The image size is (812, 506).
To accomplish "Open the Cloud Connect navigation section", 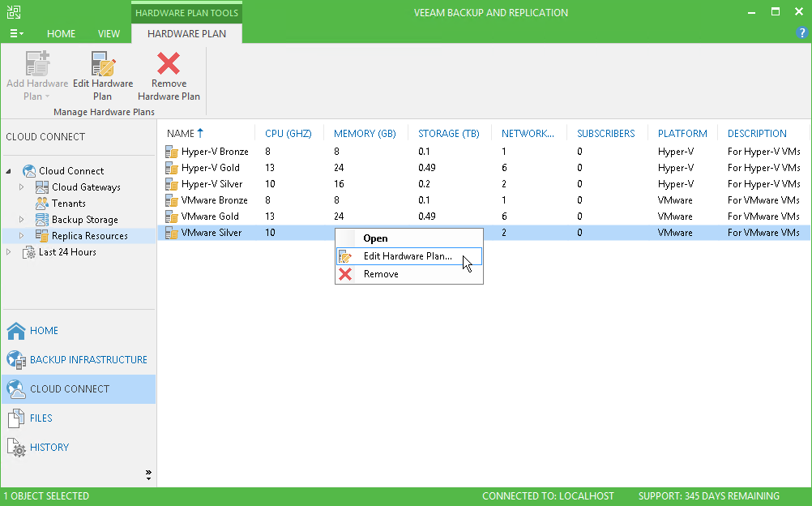I will (79, 389).
